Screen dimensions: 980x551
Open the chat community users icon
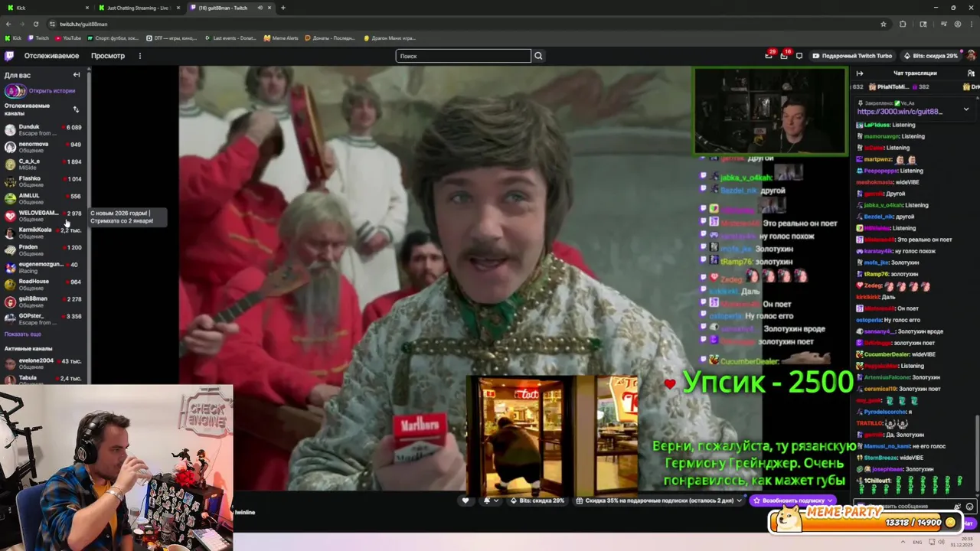pos(971,73)
